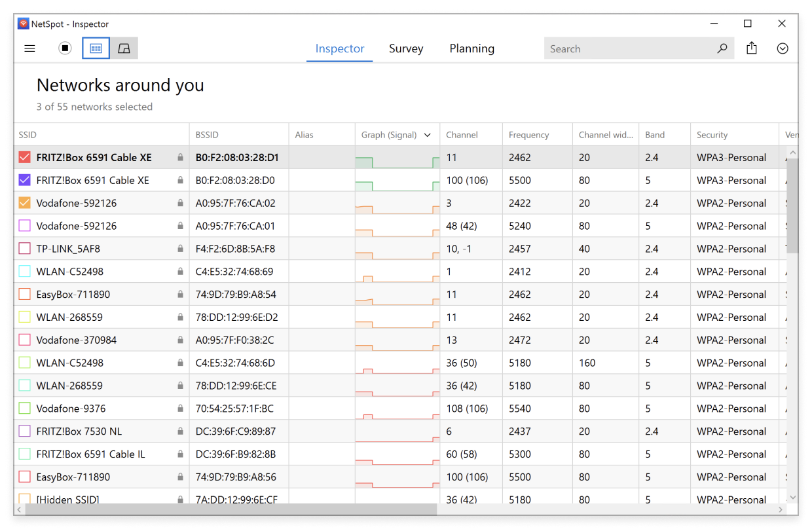
Task: Click the vertical scrollbar up arrow
Action: (x=792, y=153)
